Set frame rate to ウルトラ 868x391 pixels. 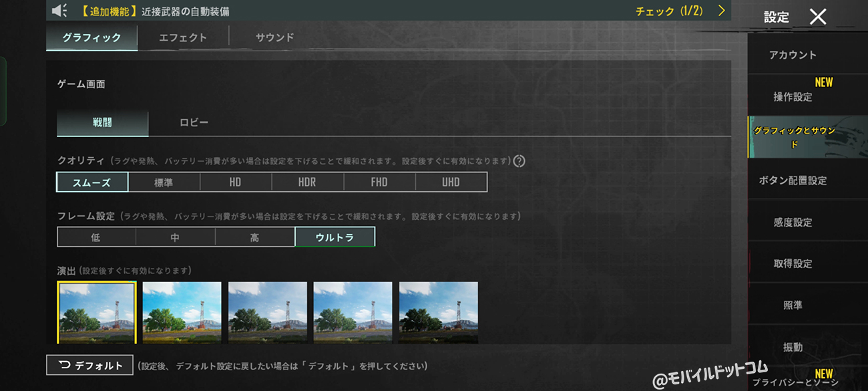335,237
